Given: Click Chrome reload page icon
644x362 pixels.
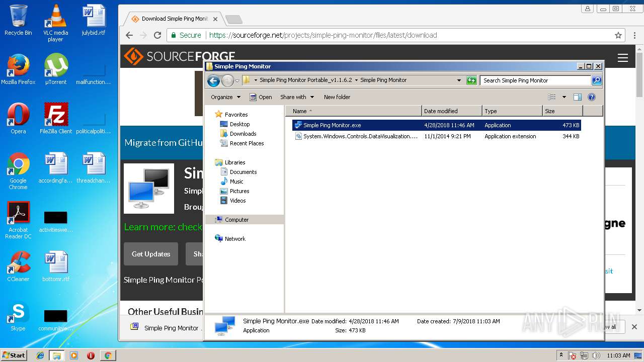Looking at the screenshot, I should [x=157, y=35].
